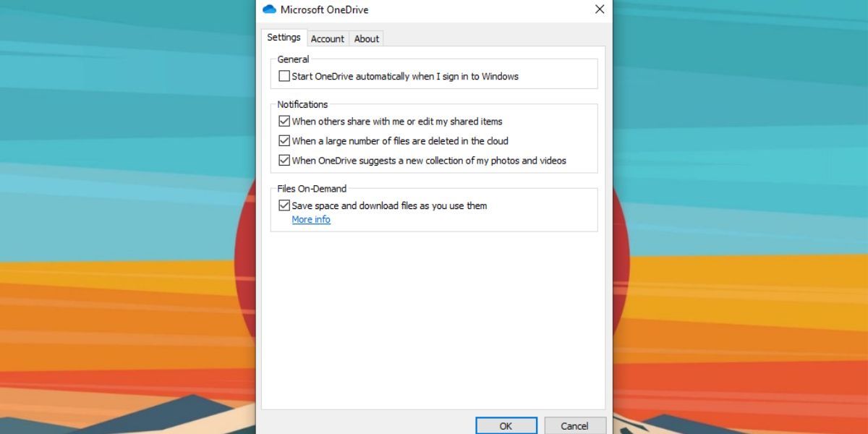
Task: Enable starting OneDrive automatically at Windows sign-in
Action: pyautogui.click(x=284, y=75)
